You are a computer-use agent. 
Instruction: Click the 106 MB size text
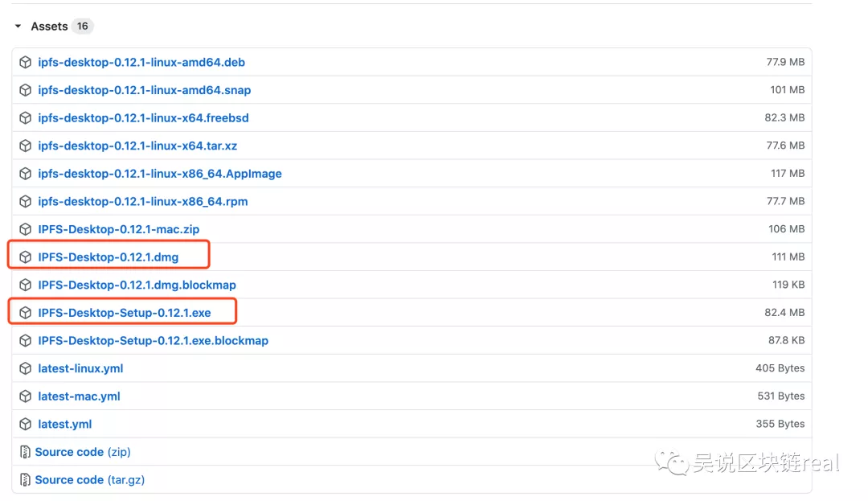click(x=786, y=229)
